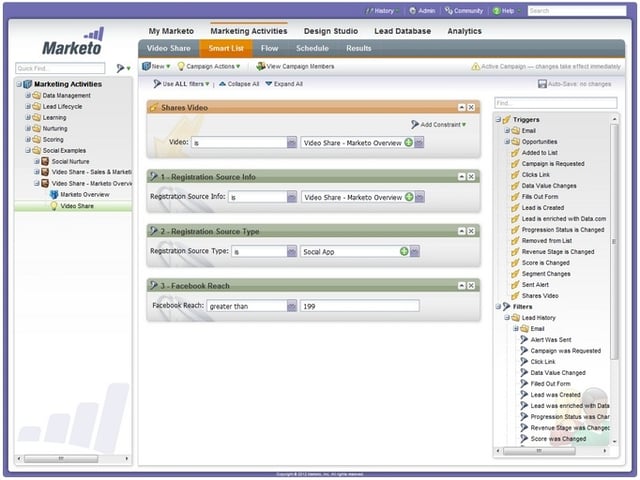Image resolution: width=640 pixels, height=480 pixels.
Task: Collapse the Lead History filter folder
Action: point(507,318)
